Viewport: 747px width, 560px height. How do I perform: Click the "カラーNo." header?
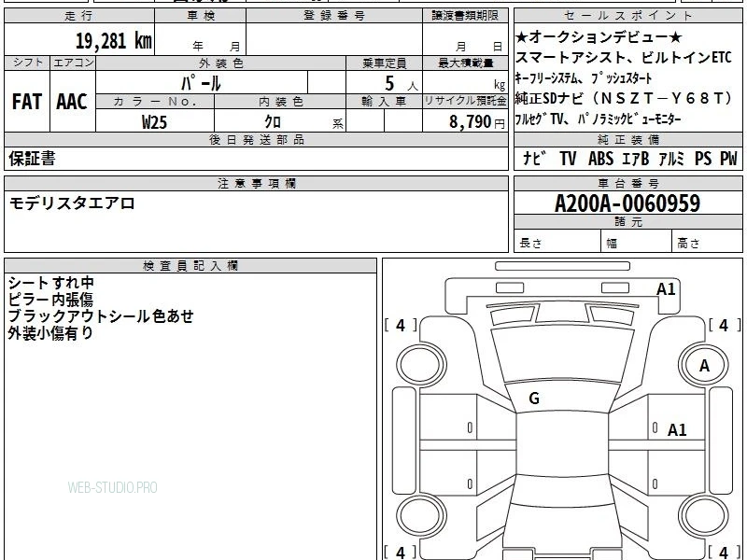coord(155,102)
